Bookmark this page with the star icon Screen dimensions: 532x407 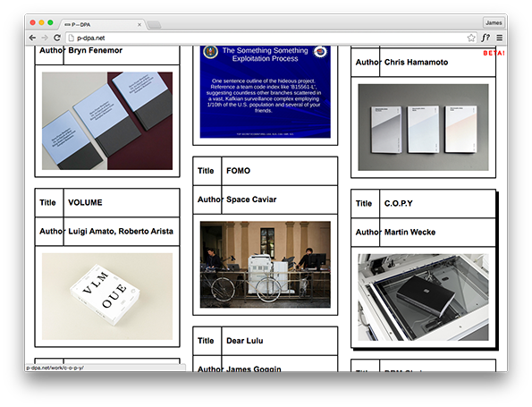(x=471, y=38)
